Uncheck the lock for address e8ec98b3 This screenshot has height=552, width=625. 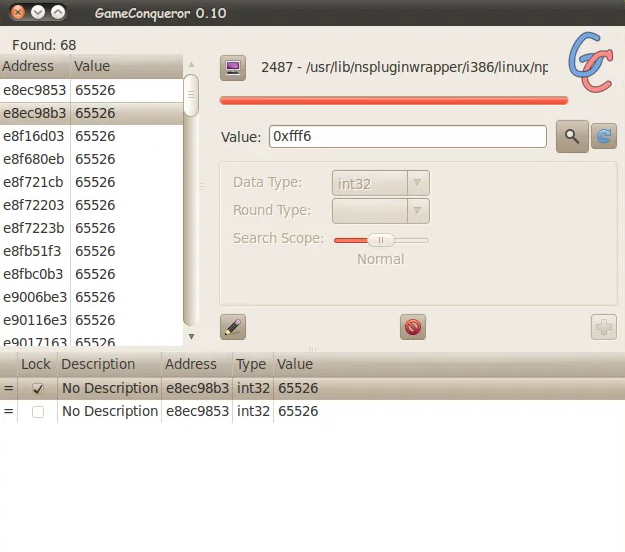click(x=38, y=389)
